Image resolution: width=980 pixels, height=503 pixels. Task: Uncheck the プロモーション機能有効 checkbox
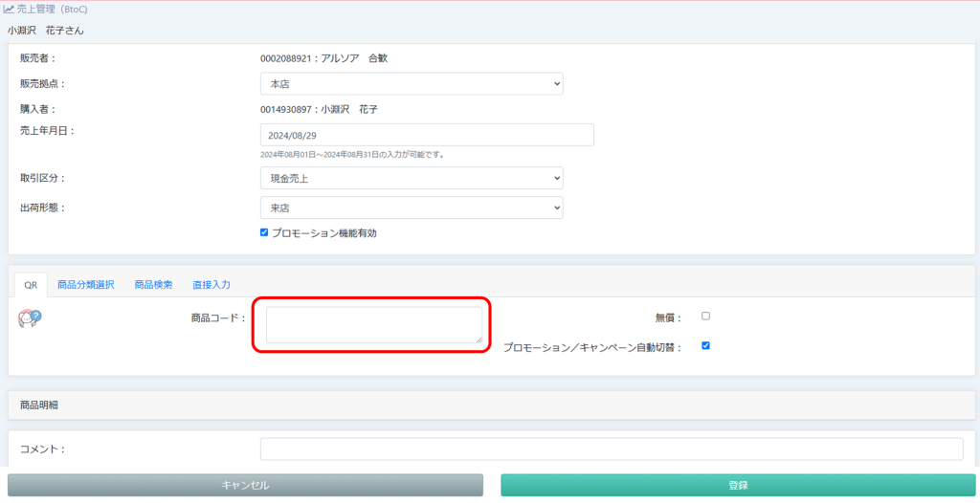point(265,232)
